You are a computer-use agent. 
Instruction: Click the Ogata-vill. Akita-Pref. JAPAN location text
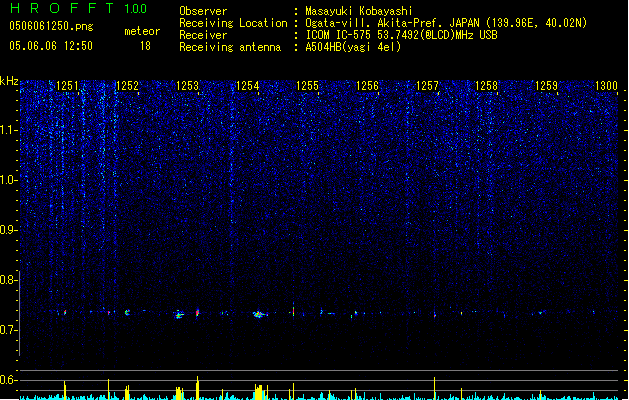[446, 23]
